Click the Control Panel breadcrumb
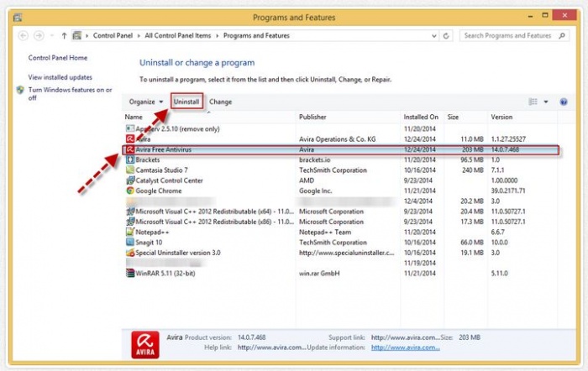This screenshot has width=588, height=371. pyautogui.click(x=113, y=35)
